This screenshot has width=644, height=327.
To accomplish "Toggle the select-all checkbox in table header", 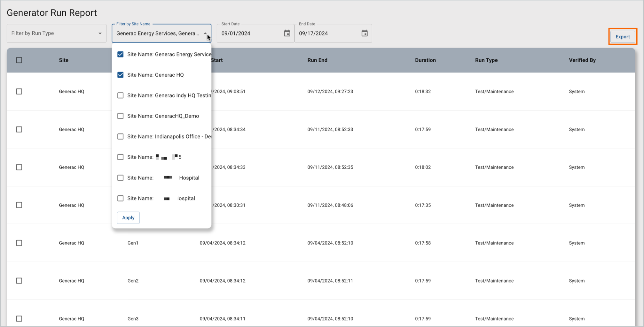I will (19, 60).
